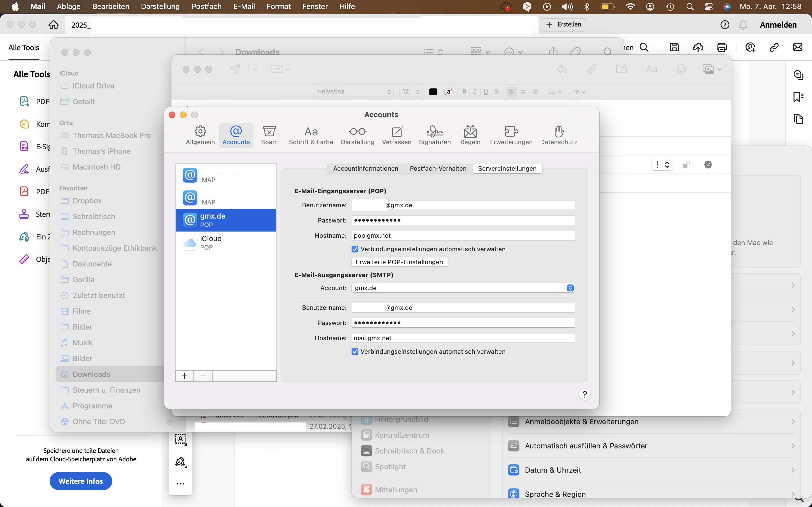Click the POP Hostname input field
Image resolution: width=812 pixels, height=507 pixels.
[x=463, y=236]
